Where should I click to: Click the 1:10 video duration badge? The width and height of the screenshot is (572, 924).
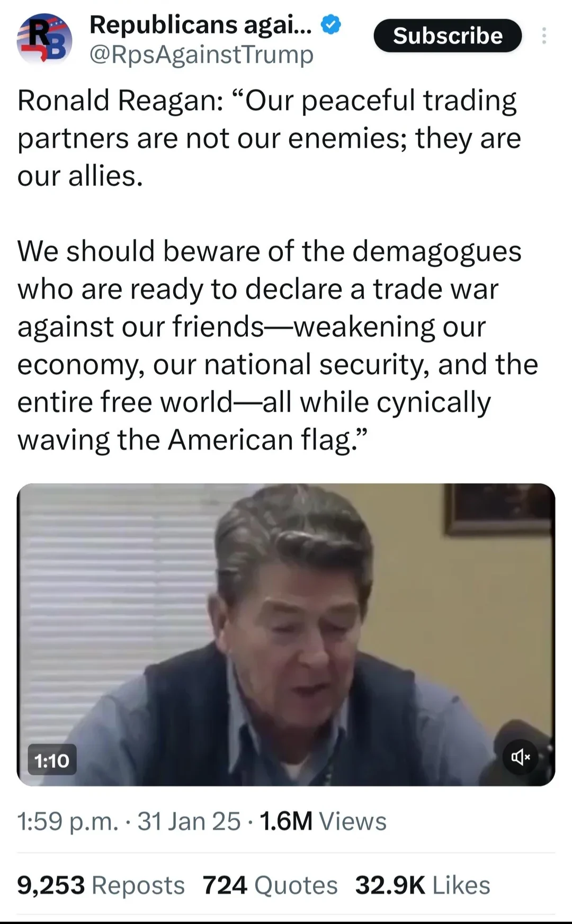coord(52,760)
